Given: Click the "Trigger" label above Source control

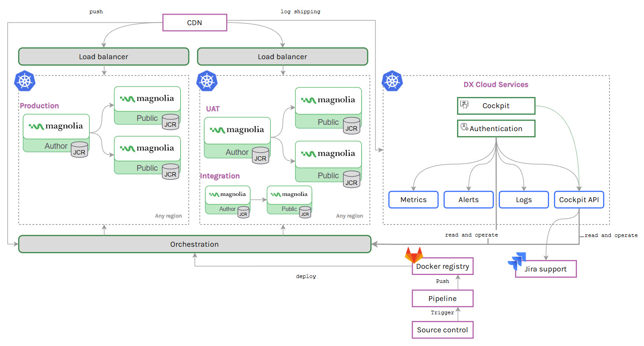Looking at the screenshot, I should tap(443, 312).
